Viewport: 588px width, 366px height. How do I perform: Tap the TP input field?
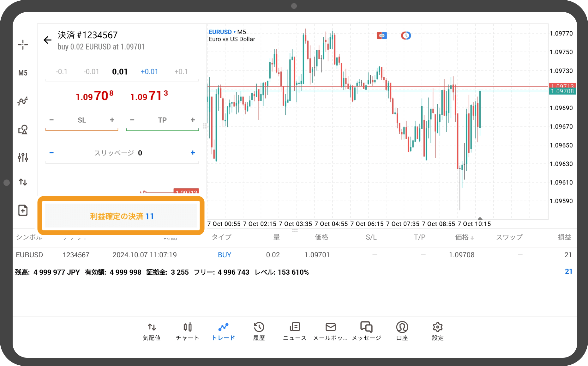coord(162,120)
